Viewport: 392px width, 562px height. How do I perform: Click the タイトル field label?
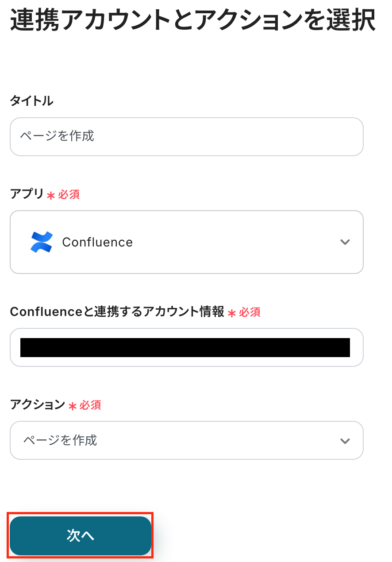click(31, 101)
